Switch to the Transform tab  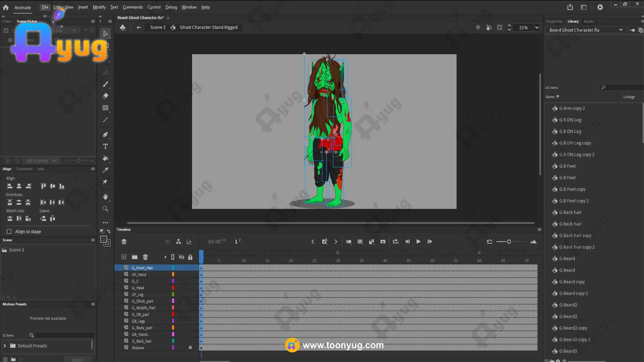(x=24, y=169)
